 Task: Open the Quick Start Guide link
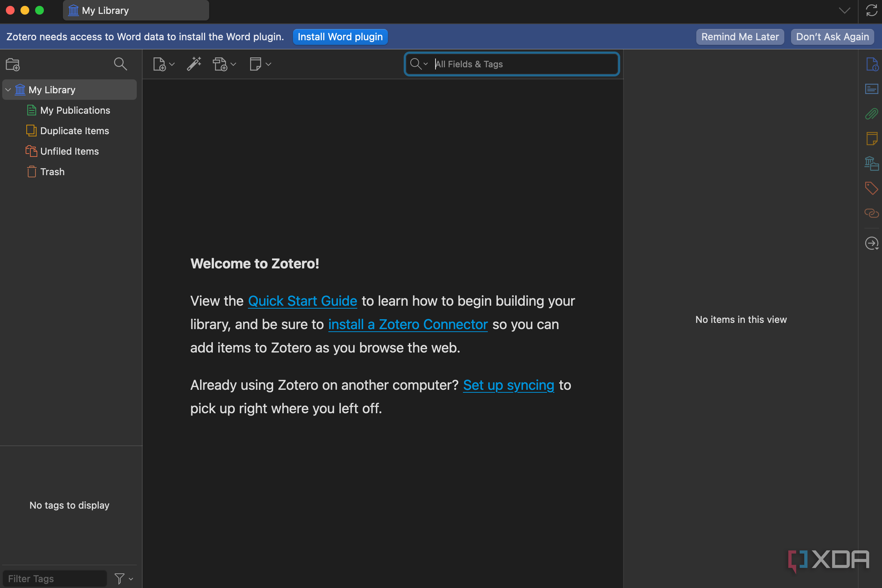coord(302,301)
